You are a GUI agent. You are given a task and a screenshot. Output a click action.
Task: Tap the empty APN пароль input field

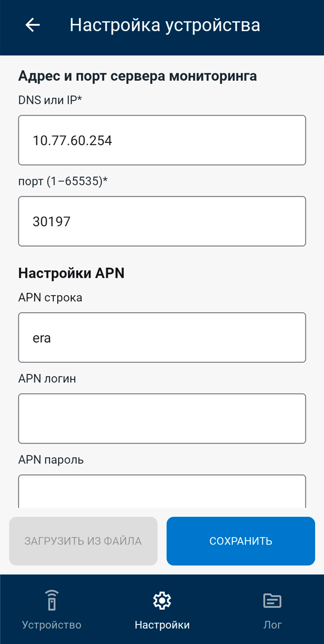tap(162, 491)
